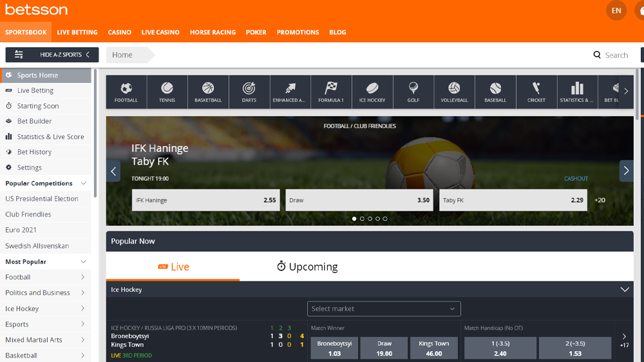Click the Statistics & Live Score bar-chart icon
Image resolution: width=644 pixels, height=362 pixels.
[x=8, y=137]
